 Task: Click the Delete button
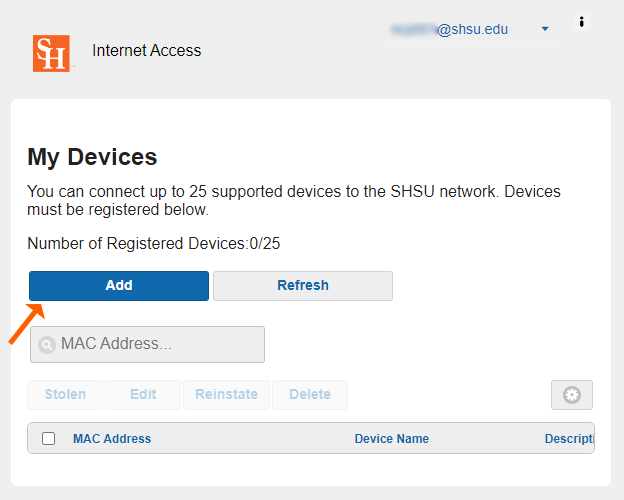pyautogui.click(x=310, y=394)
